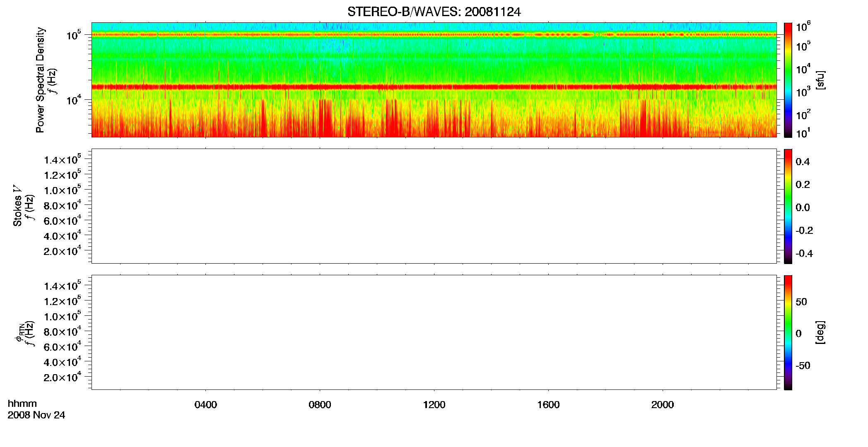This screenshot has height=447, width=868.
Task: Click inside the empty phi RTN panel
Action: [x=434, y=332]
